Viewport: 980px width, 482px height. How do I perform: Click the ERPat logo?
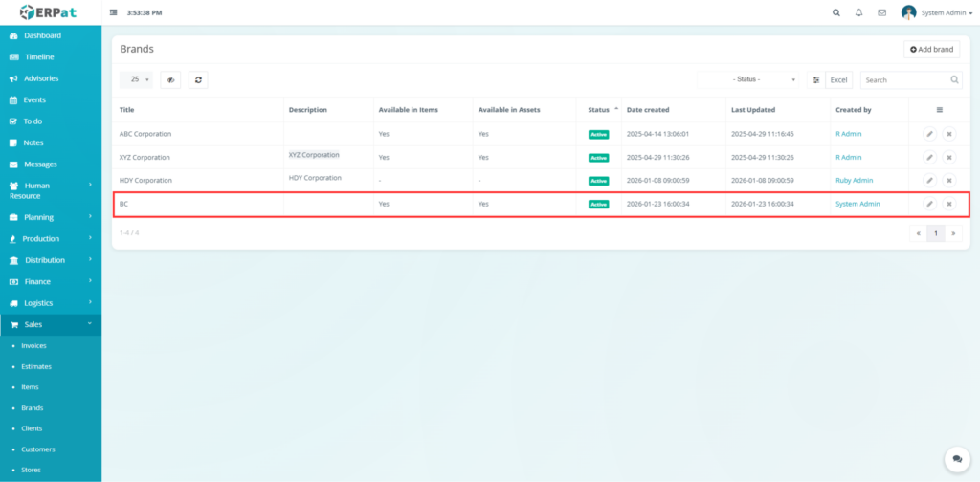[48, 11]
